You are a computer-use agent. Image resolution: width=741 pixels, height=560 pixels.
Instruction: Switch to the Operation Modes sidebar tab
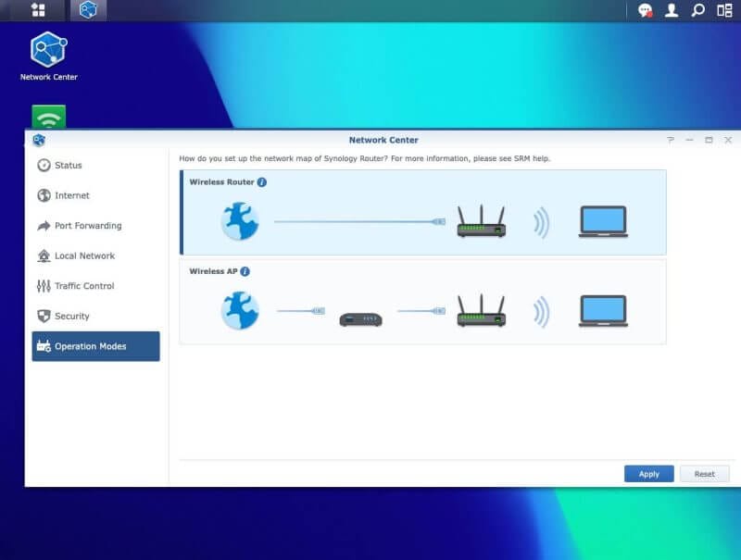tap(89, 346)
